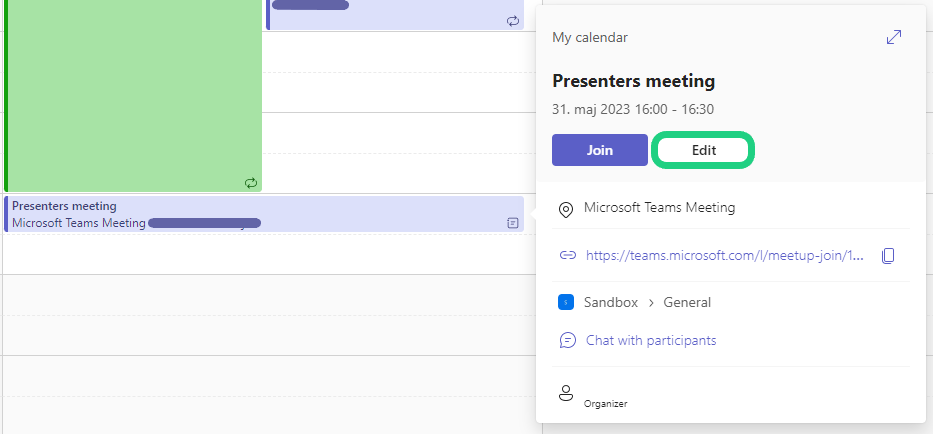The width and height of the screenshot is (933, 434).
Task: Join the Presenters meeting
Action: point(600,150)
